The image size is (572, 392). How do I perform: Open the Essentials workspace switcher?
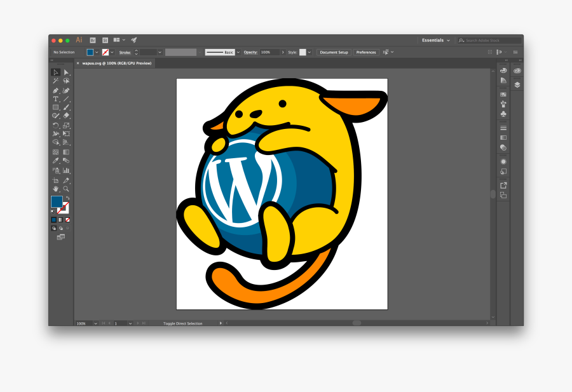pos(435,39)
